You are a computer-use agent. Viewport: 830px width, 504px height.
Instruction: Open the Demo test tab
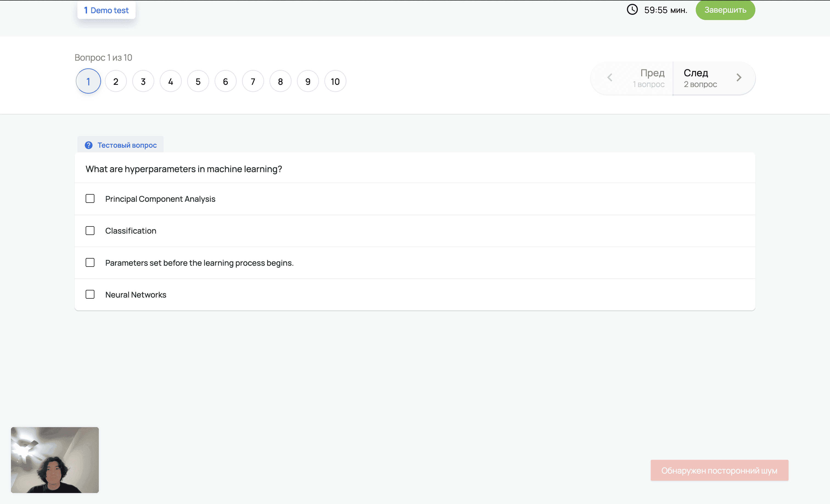106,10
